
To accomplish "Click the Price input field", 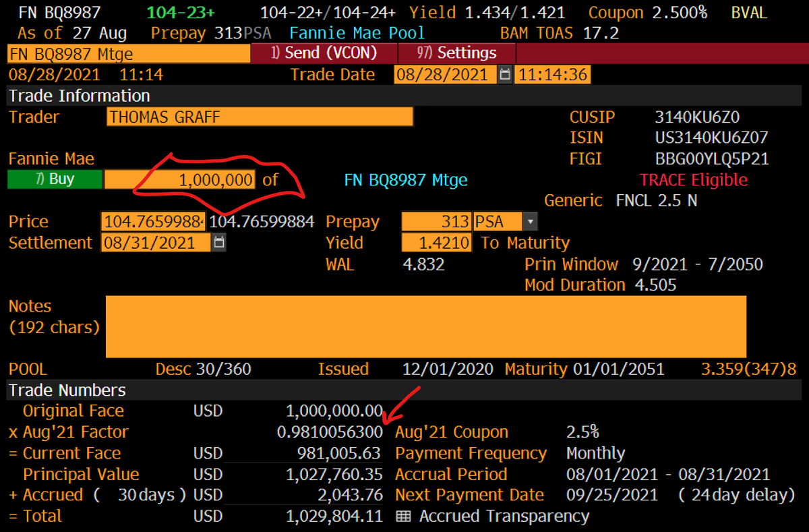I will coord(153,222).
